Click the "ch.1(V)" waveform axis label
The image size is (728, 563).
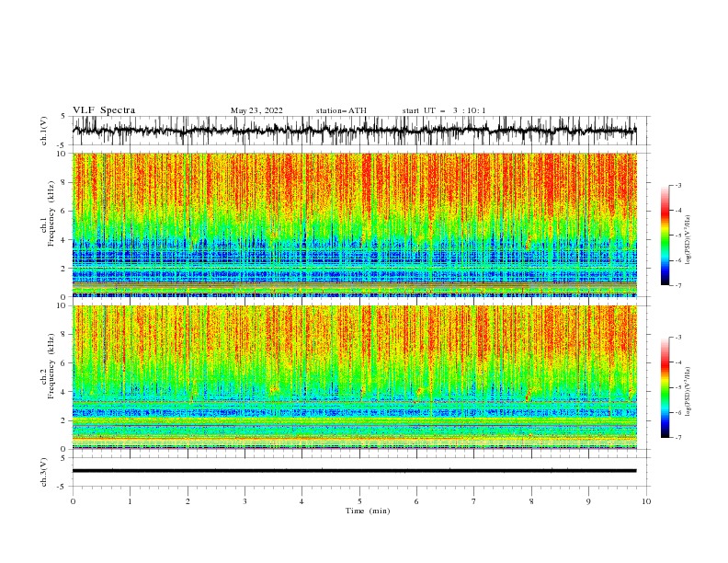pyautogui.click(x=44, y=131)
